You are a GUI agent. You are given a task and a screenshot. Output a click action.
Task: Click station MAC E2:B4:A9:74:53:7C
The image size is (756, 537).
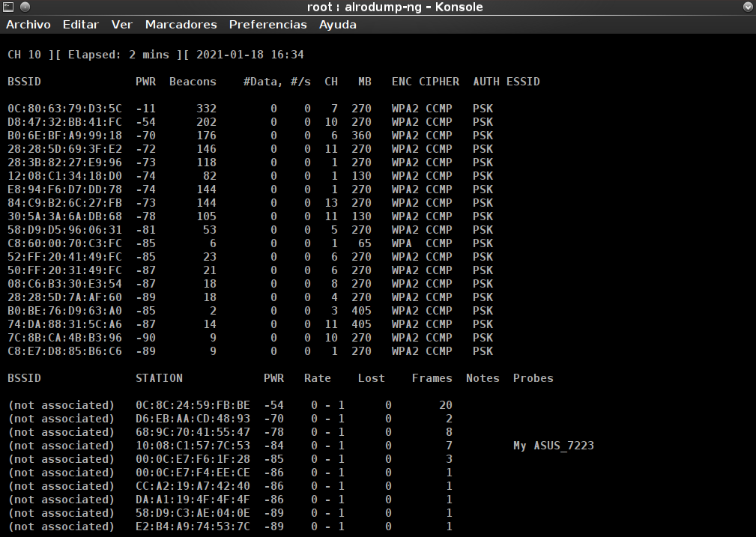(193, 527)
